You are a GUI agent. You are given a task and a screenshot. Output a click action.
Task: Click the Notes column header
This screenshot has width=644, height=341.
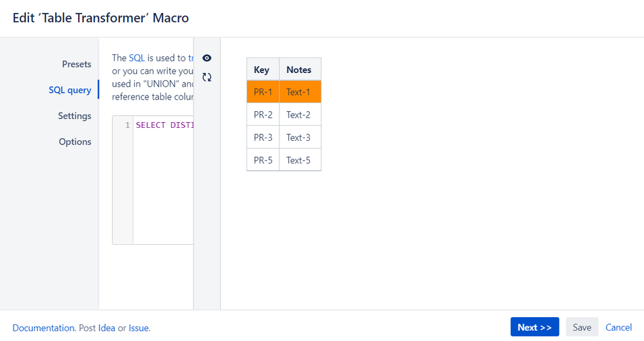point(300,69)
